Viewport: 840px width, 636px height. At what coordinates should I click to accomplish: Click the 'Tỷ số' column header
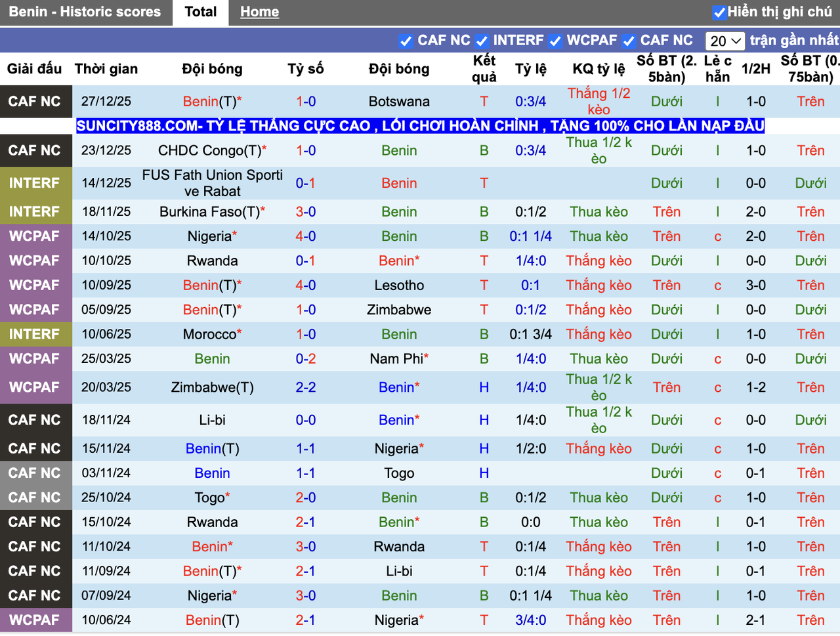tap(306, 69)
